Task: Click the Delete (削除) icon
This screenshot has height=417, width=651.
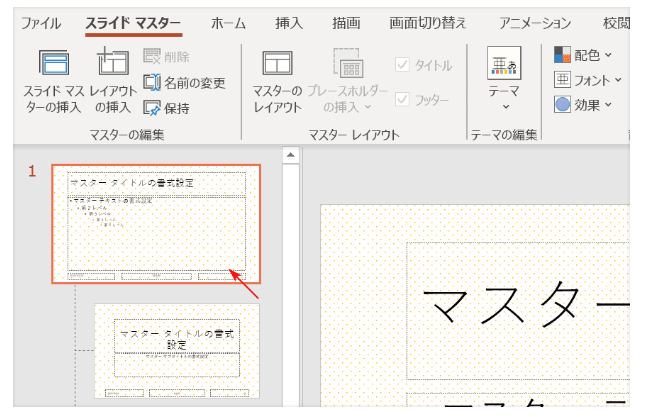Action: [152, 58]
